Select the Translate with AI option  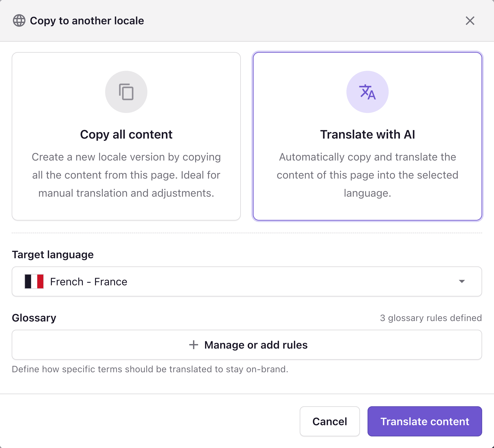pyautogui.click(x=367, y=136)
